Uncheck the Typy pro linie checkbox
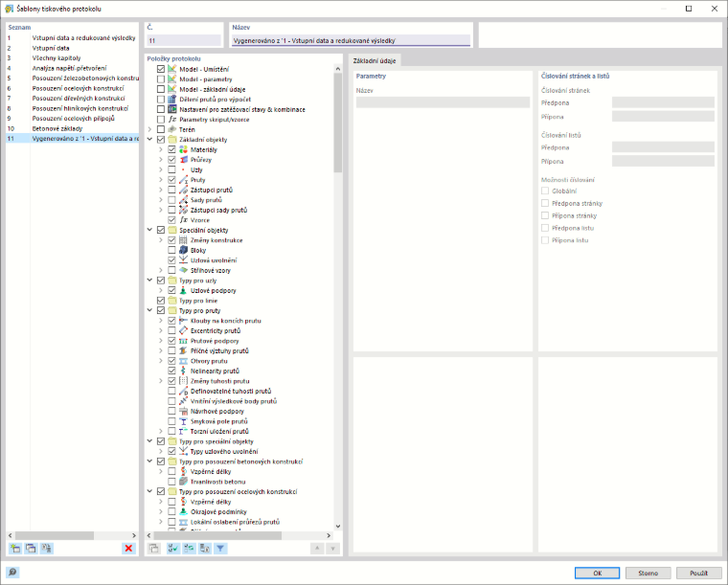Viewport: 728px width, 585px height. [161, 301]
